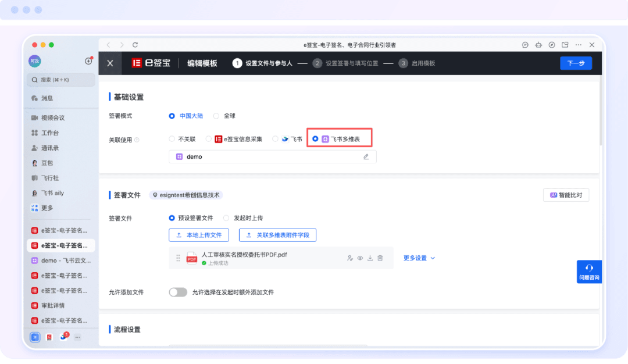
Task: Click the 人工审核实名授权委托书PDF.pdf file name
Action: click(x=244, y=255)
